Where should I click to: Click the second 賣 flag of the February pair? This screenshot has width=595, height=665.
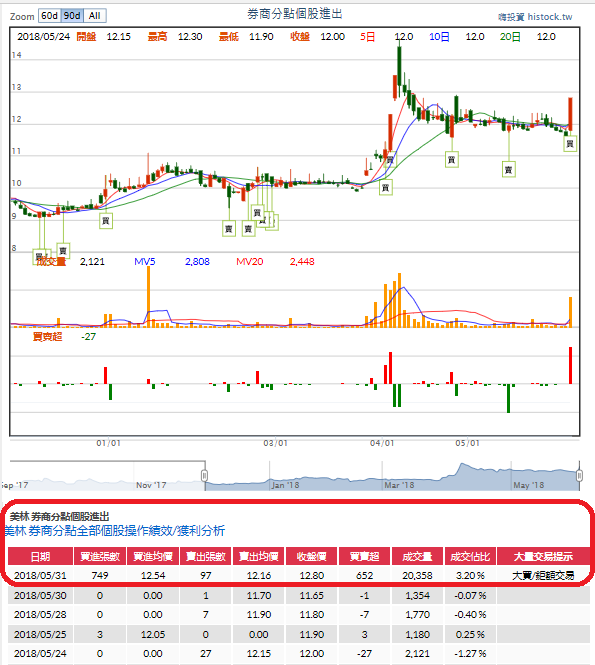tap(249, 229)
